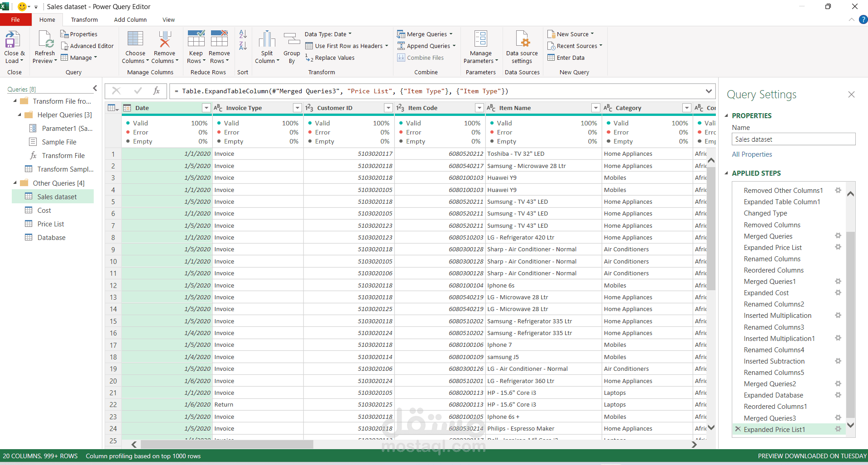Collapse the APPLIED STEPS section
The height and width of the screenshot is (465, 868).
(727, 173)
